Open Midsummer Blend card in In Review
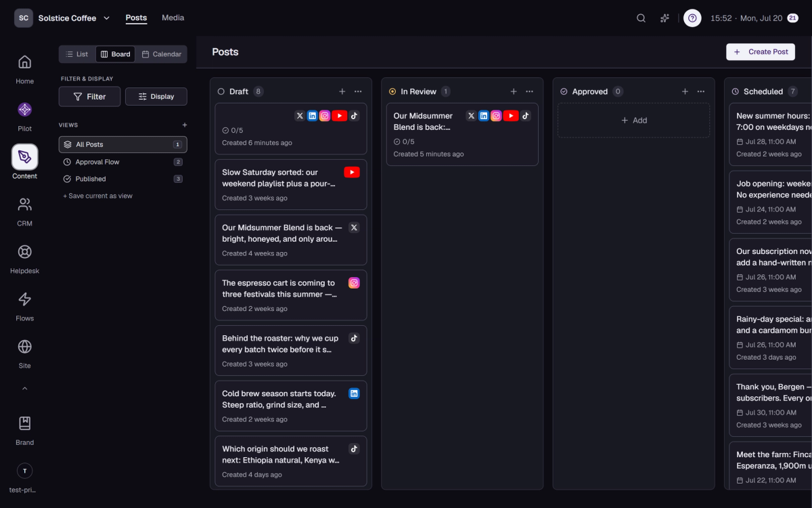812x508 pixels. (462, 134)
